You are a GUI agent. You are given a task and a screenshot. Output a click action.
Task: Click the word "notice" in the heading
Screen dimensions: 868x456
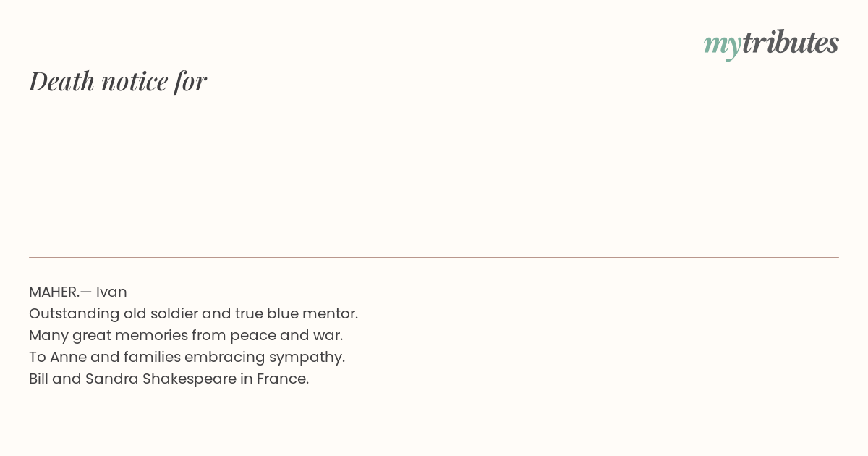click(135, 82)
